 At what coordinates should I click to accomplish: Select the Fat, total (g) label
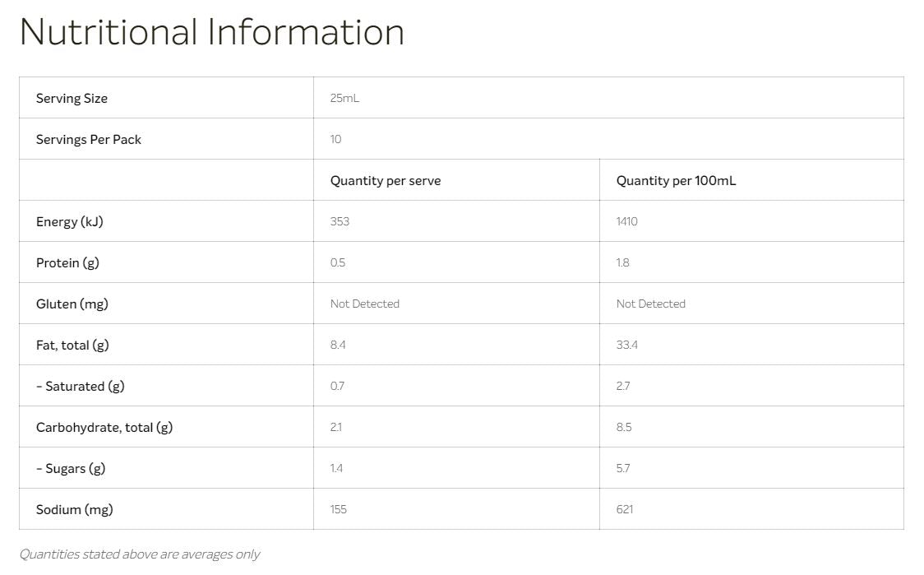click(x=72, y=345)
